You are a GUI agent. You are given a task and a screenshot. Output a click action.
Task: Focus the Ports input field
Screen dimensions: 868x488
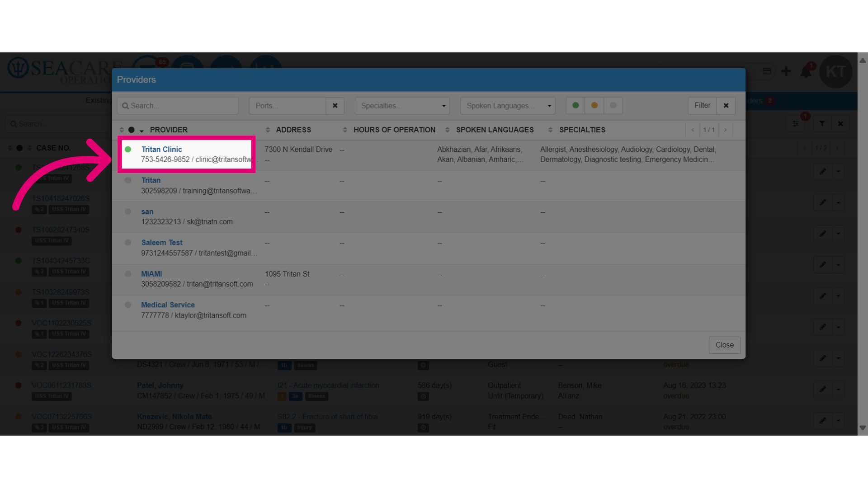287,105
